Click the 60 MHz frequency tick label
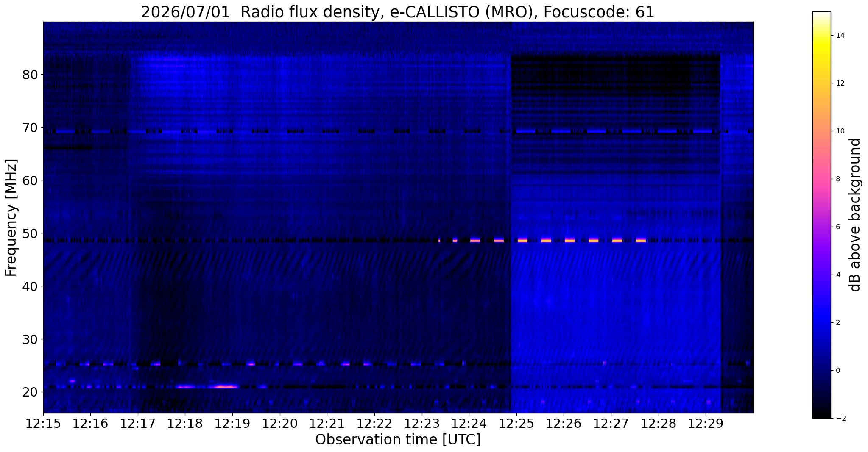Viewport: 868px width, 452px height. (x=30, y=180)
